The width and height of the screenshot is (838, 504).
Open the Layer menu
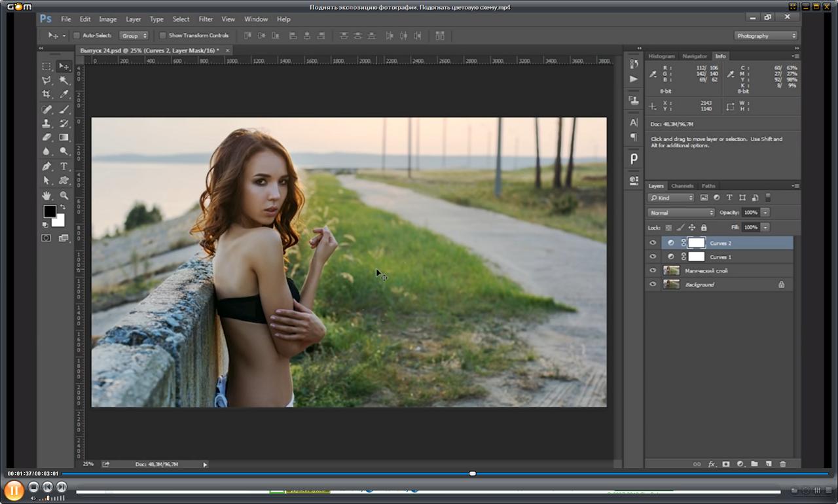tap(134, 19)
